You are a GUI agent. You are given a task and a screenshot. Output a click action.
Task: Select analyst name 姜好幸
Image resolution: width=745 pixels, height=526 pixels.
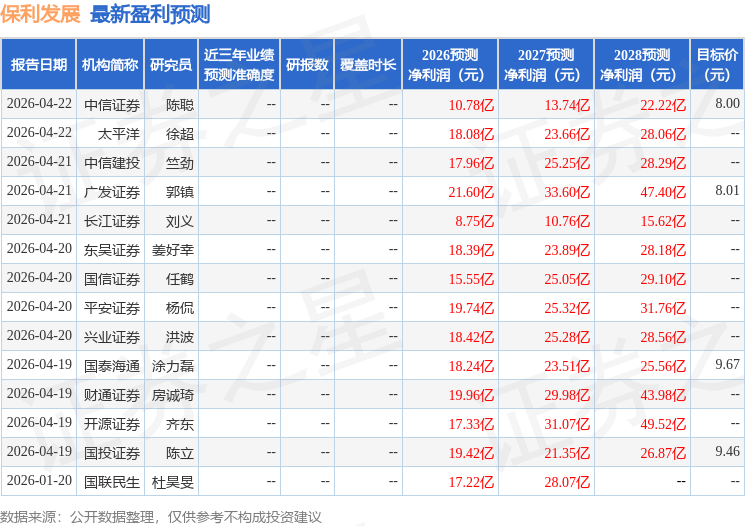click(173, 250)
